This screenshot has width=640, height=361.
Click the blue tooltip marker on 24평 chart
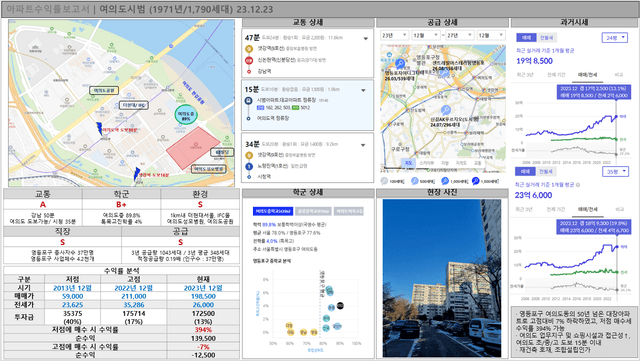point(593,92)
